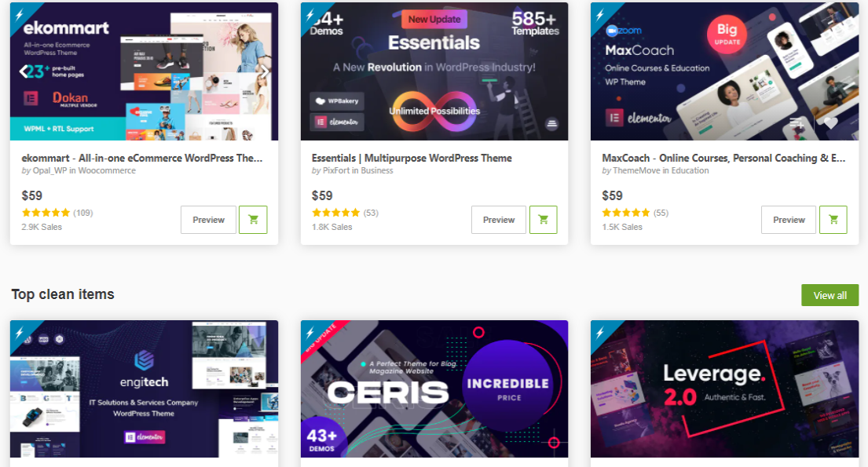The image size is (868, 467).
Task: Open Preview for Essentials theme
Action: click(499, 220)
